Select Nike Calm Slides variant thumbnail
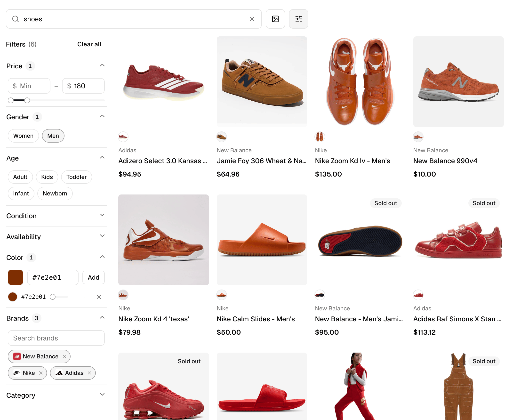 [x=222, y=295]
